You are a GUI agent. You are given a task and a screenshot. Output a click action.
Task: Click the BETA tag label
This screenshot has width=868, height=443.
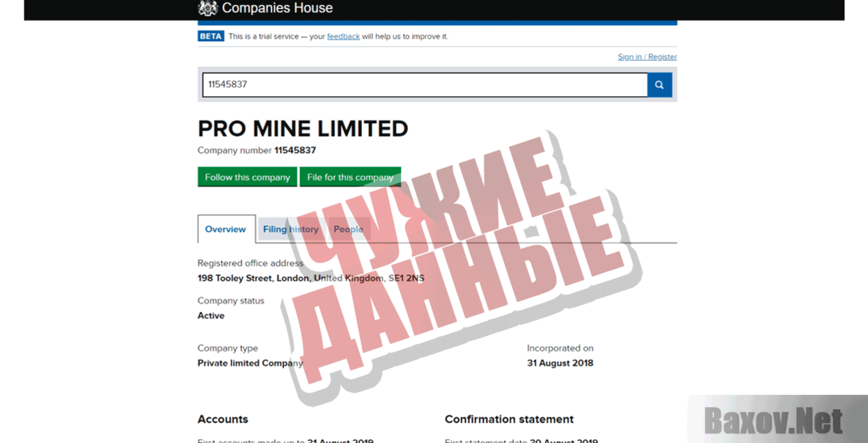click(211, 36)
